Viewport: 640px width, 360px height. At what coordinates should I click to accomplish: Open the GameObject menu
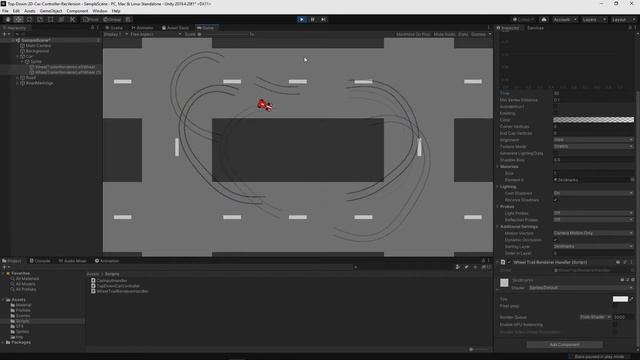coord(51,11)
